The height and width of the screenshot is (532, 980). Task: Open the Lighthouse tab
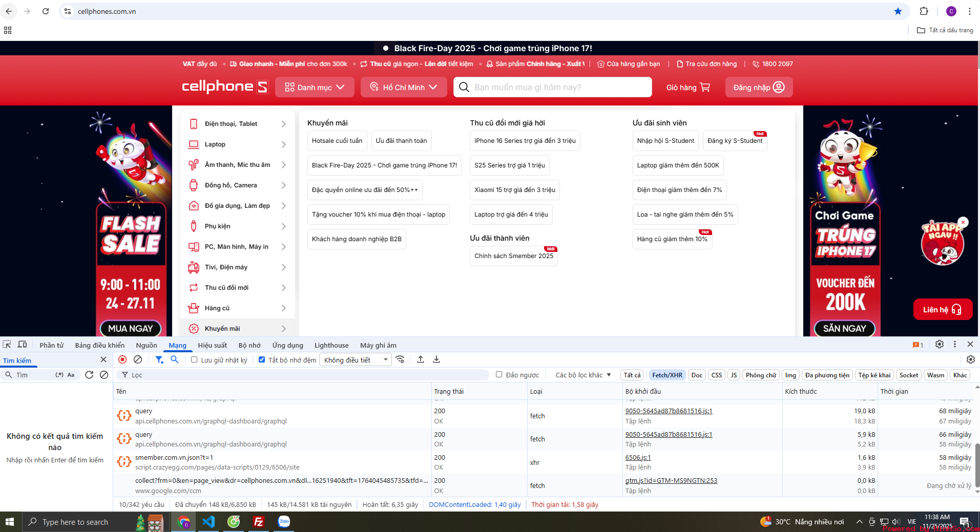click(331, 345)
